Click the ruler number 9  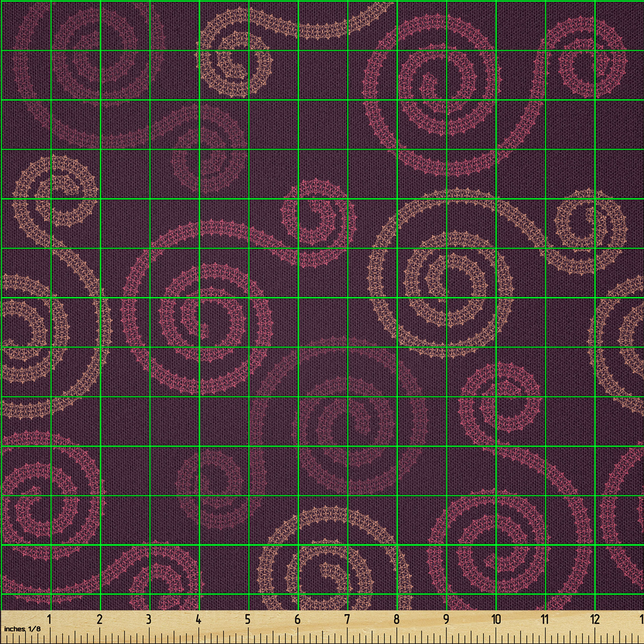[446, 619]
